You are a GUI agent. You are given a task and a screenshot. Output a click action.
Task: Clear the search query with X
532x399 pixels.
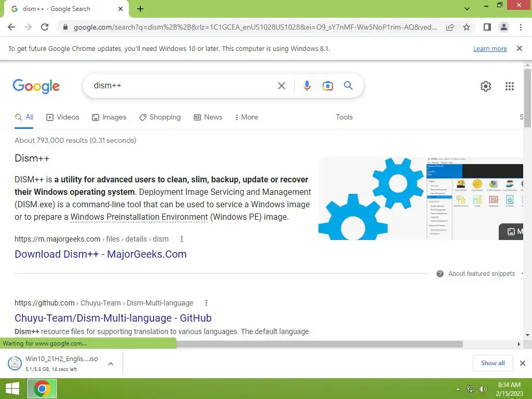[281, 86]
